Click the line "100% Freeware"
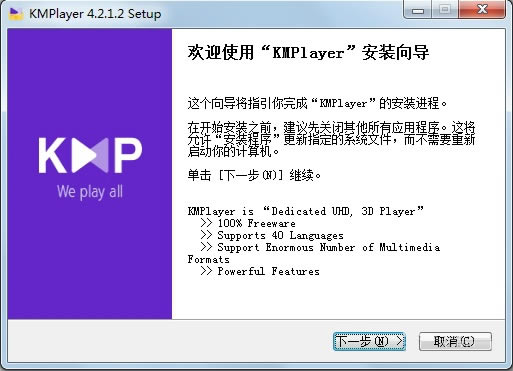The width and height of the screenshot is (513, 371). [x=256, y=223]
